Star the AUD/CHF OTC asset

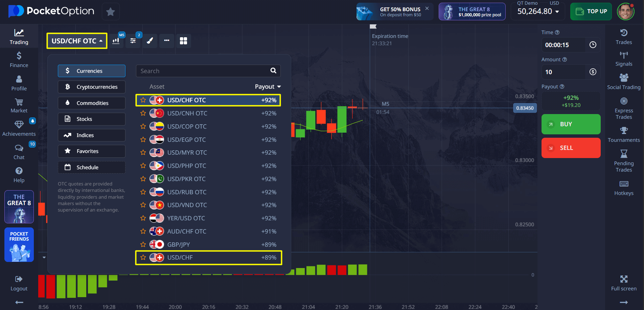click(143, 231)
